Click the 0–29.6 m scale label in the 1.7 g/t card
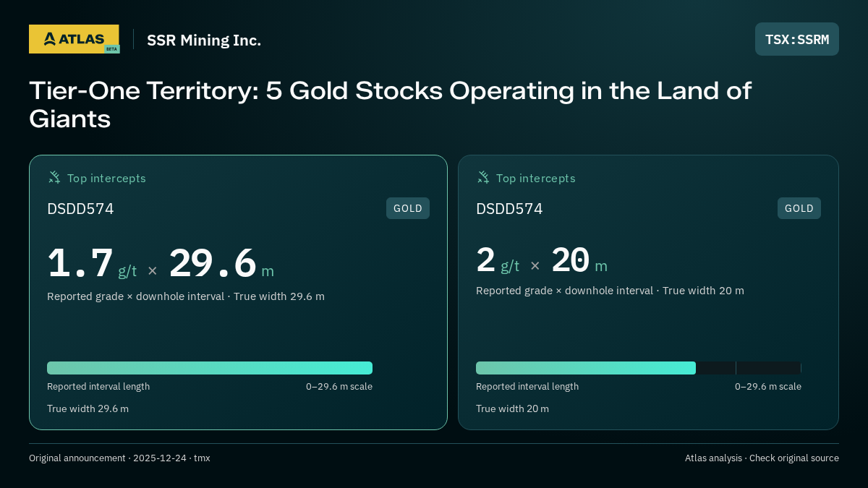Screen dimensions: 868x488 (339, 387)
